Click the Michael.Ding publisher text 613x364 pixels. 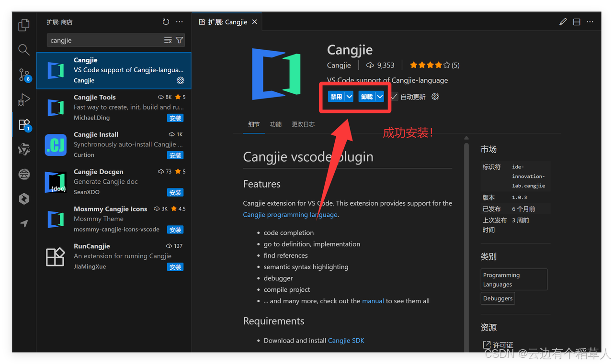[x=91, y=118]
